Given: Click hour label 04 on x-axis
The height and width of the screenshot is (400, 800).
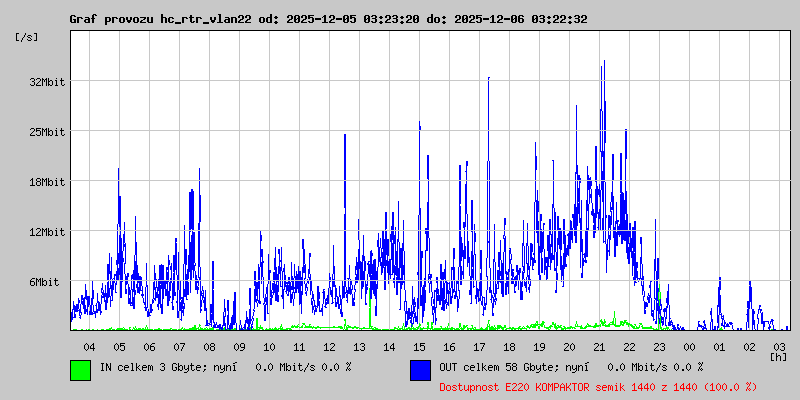Looking at the screenshot, I should coord(89,347).
